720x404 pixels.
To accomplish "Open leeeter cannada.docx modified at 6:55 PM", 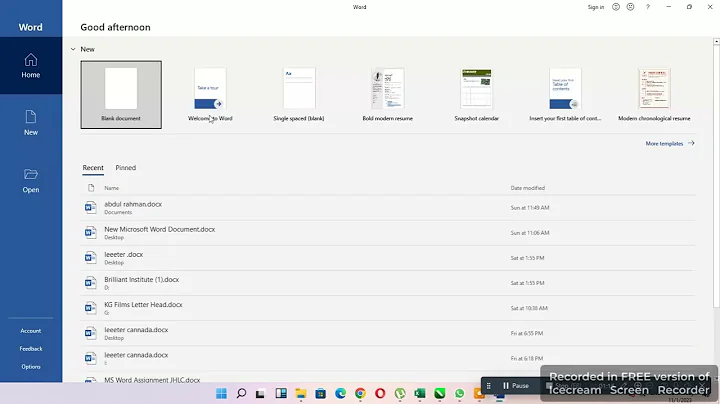I will pos(388,333).
